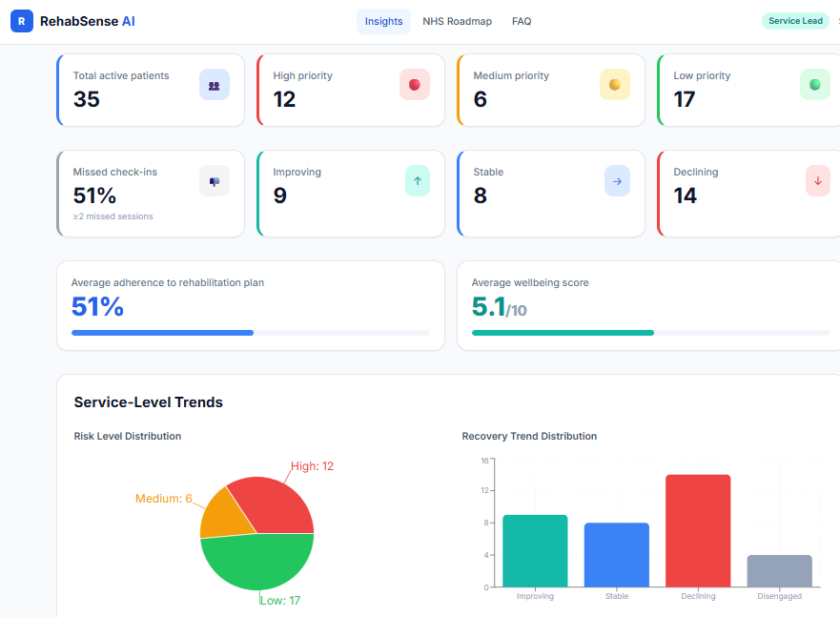The width and height of the screenshot is (840, 617).
Task: Click the Stable count 8
Action: tap(480, 195)
